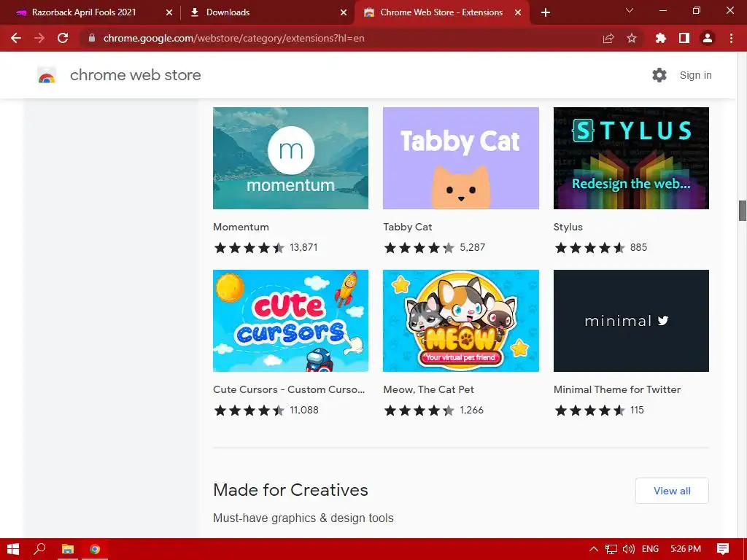Open the Meow, The Cat Pet thumbnail
The image size is (747, 560).
pos(461,321)
